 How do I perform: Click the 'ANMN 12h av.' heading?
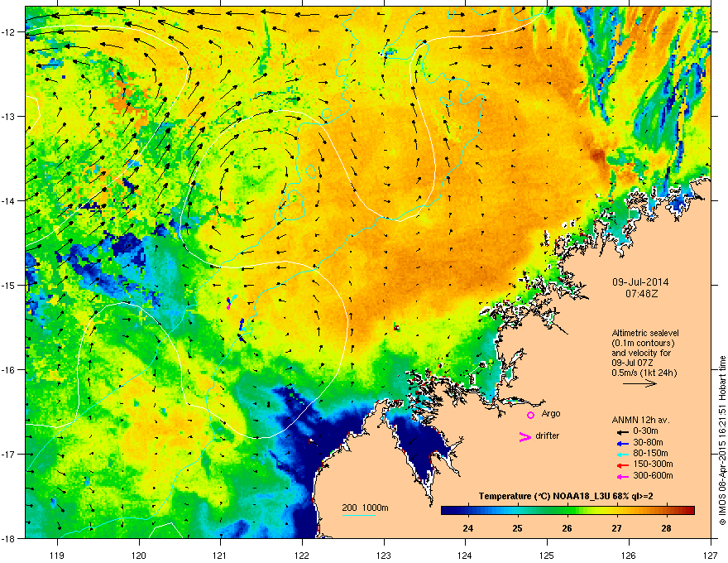coord(640,420)
